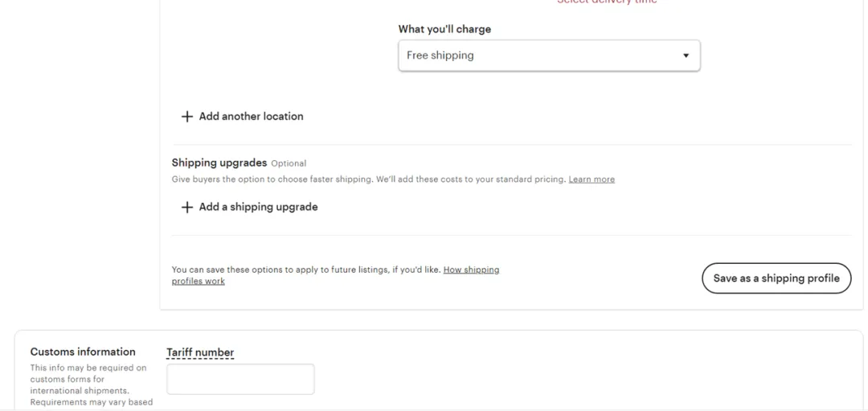Viewport: 868px width, 411px height.
Task: Open the What you'll charge combo box
Action: [549, 55]
